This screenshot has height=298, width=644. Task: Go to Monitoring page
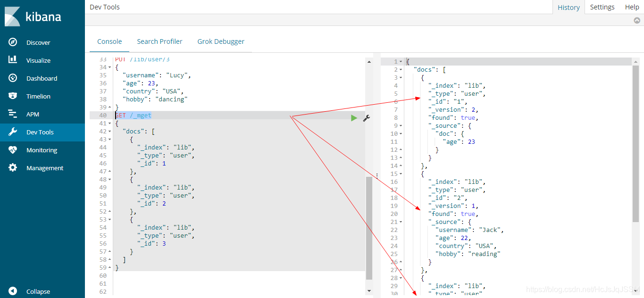[42, 150]
